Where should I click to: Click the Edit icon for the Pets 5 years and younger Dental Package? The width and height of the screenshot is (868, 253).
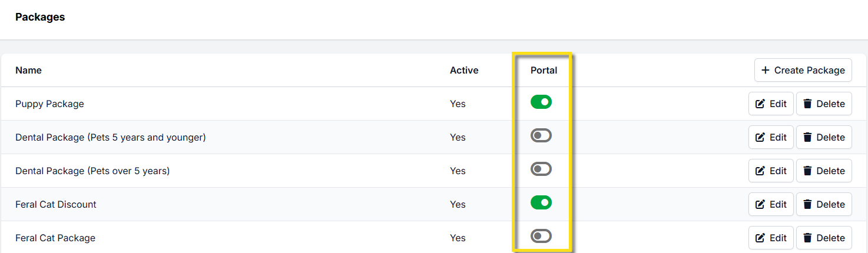click(x=760, y=137)
